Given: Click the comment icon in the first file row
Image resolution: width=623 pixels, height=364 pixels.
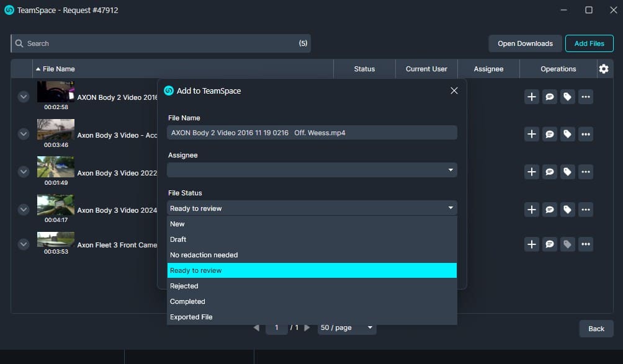Looking at the screenshot, I should click(x=549, y=97).
